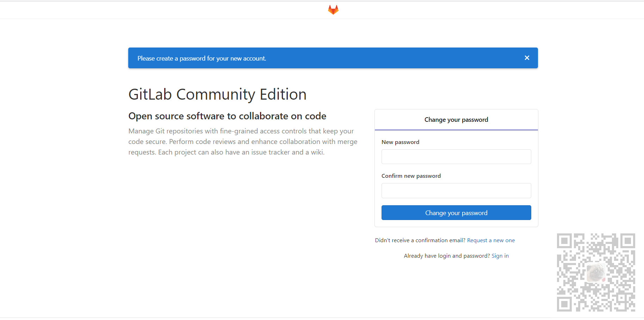Click the GitLab Community Edition heading

(217, 94)
